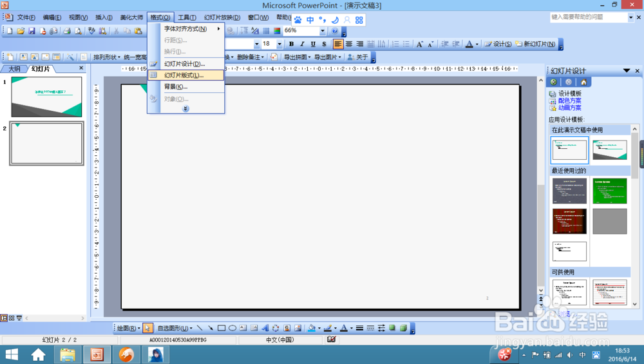
Task: Toggle Align Left button
Action: (x=338, y=44)
